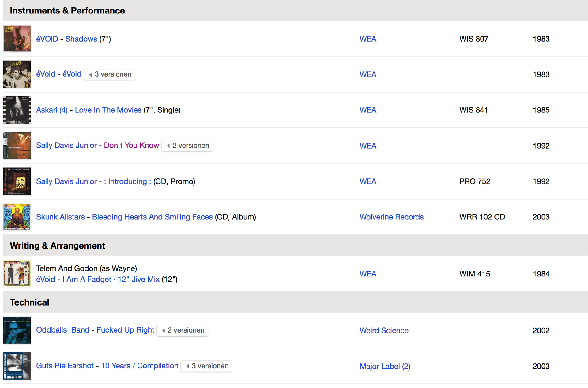Open Askari Love In The Movies cover
Viewport: 588px width, 388px height.
click(17, 110)
